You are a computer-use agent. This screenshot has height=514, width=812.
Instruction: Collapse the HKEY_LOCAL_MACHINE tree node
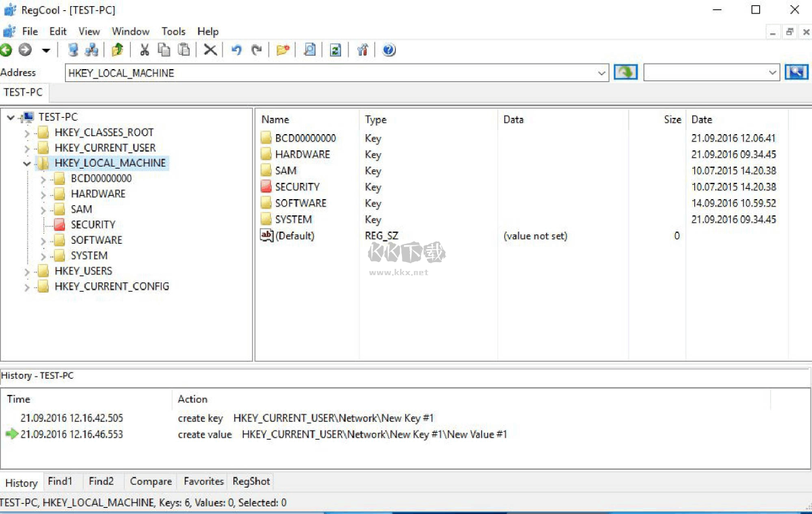27,163
